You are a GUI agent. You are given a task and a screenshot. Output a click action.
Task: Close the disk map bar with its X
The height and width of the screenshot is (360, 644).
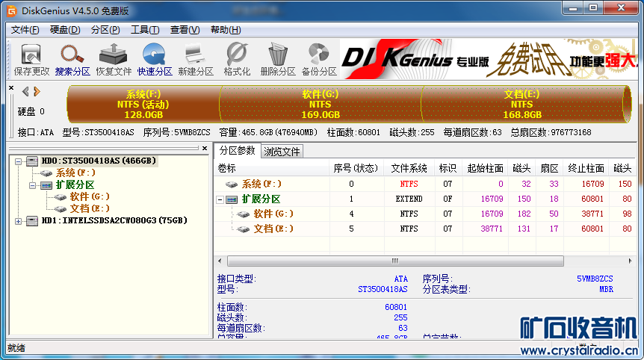coord(11,88)
